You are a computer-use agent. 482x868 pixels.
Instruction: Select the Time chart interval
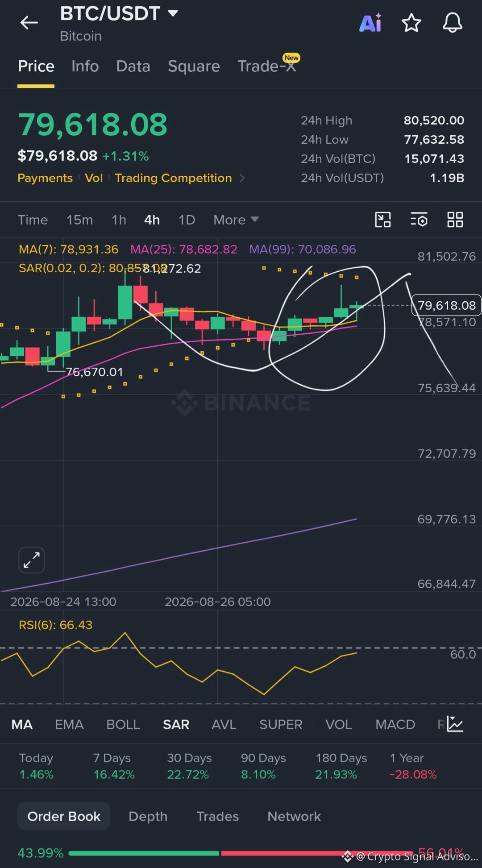coord(33,220)
